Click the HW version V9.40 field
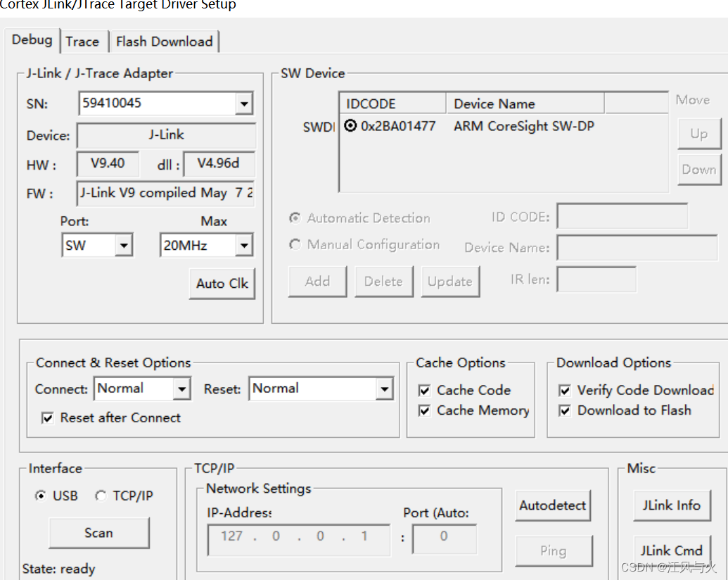The width and height of the screenshot is (728, 580). (x=108, y=163)
